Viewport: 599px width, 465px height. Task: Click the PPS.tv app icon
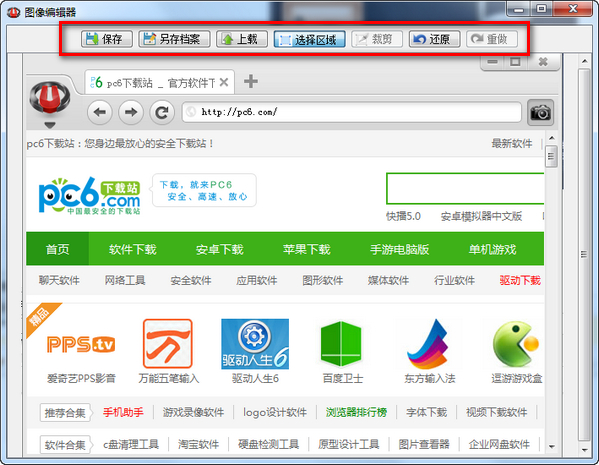click(x=81, y=344)
